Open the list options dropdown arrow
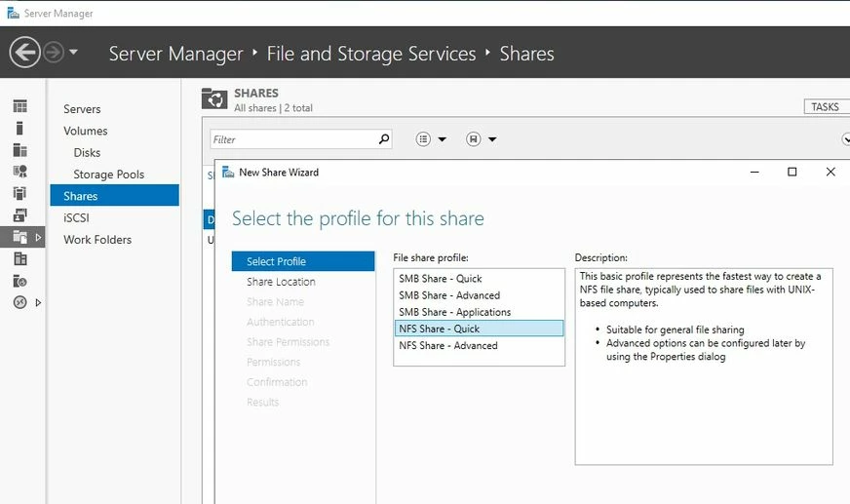This screenshot has height=504, width=850. point(442,139)
